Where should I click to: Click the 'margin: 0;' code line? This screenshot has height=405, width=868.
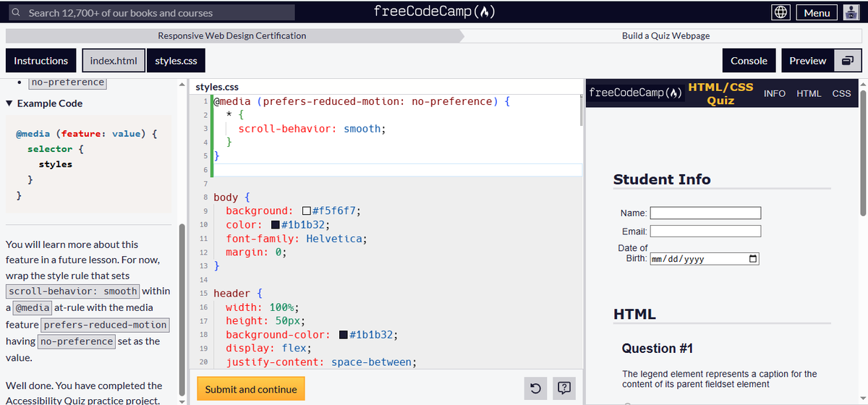pyautogui.click(x=256, y=252)
